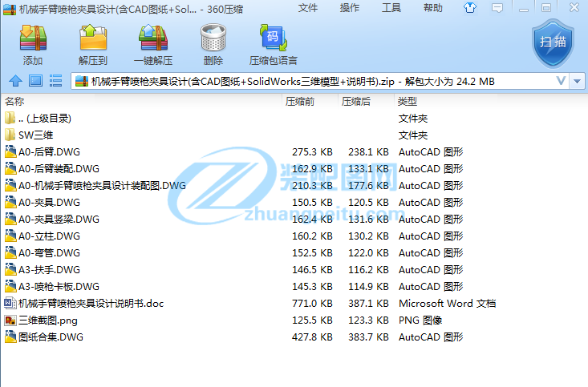This screenshot has width=588, height=387.
Task: Open the 文件 menu
Action: tap(308, 8)
